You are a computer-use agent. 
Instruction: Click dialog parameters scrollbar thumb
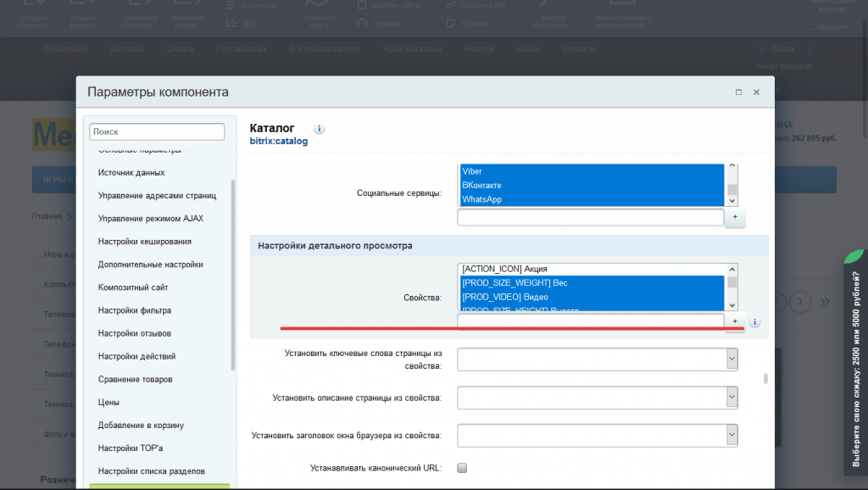coord(765,379)
